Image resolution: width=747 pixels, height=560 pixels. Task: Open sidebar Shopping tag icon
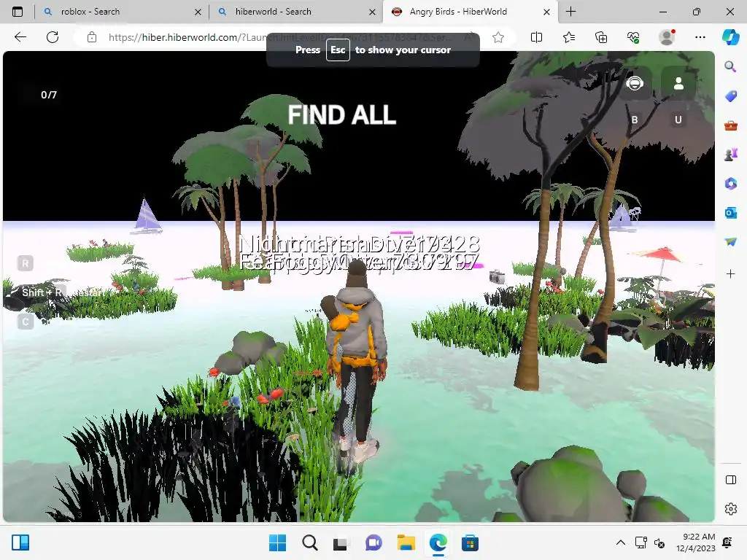(x=730, y=97)
